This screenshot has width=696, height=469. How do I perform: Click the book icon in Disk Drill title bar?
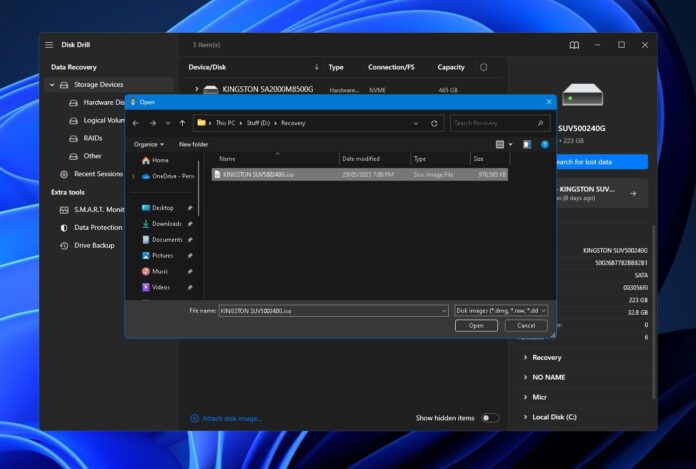pos(574,45)
